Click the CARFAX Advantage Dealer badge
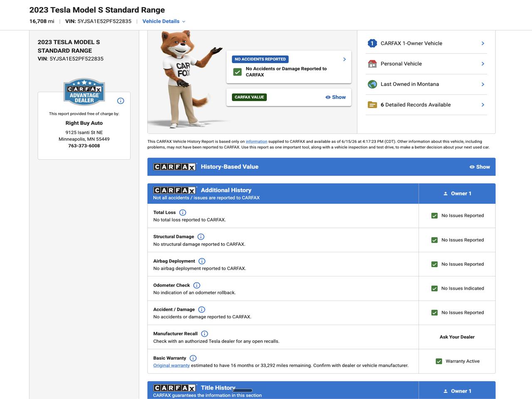Viewport: 532px width, 399px height. point(84,92)
